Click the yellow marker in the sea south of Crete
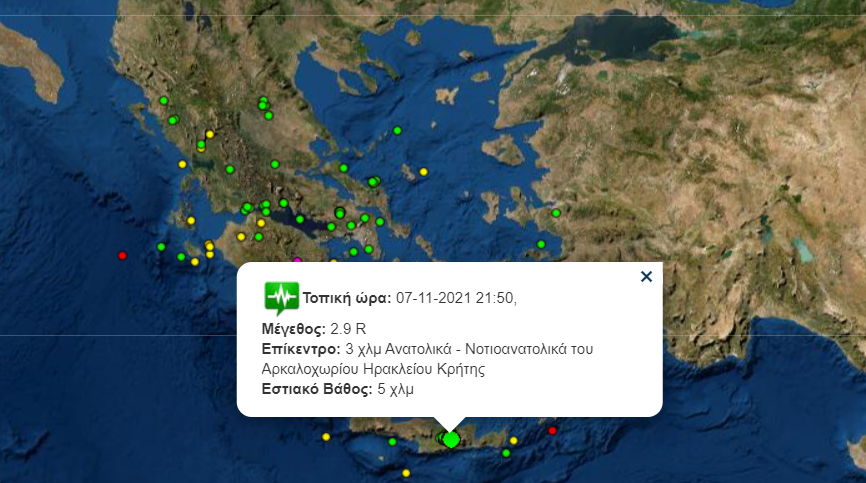 [406, 472]
